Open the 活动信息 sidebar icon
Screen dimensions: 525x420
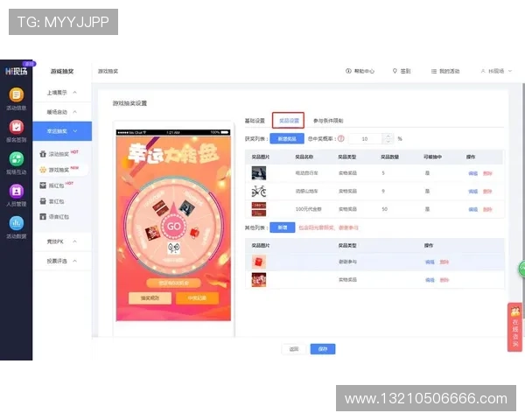click(16, 94)
